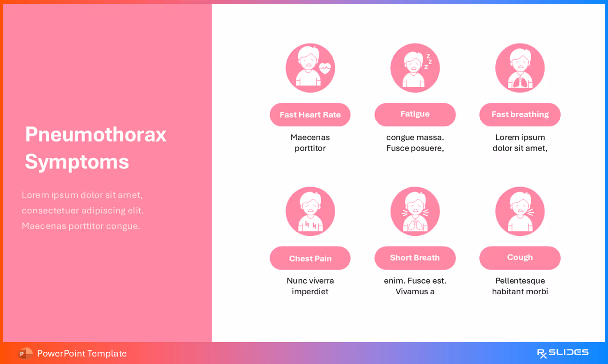Click the RxSlides logo icon

542,352
